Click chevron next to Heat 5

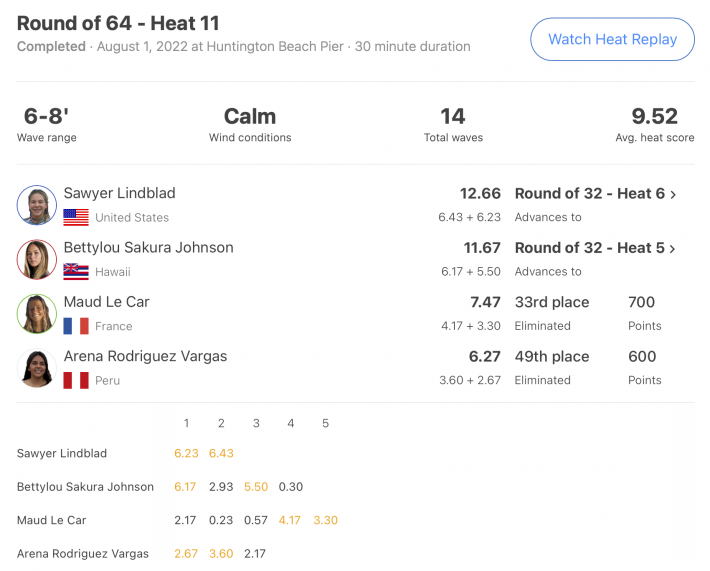coord(672,249)
